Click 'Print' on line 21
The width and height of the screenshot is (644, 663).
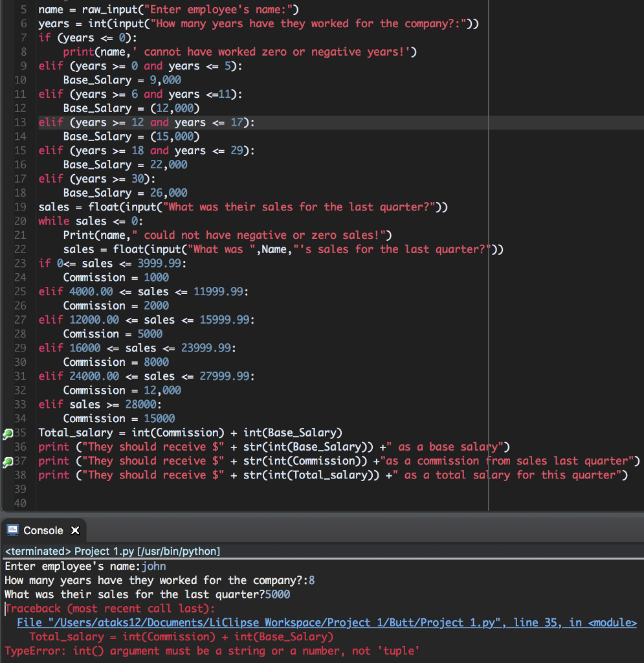pos(78,235)
